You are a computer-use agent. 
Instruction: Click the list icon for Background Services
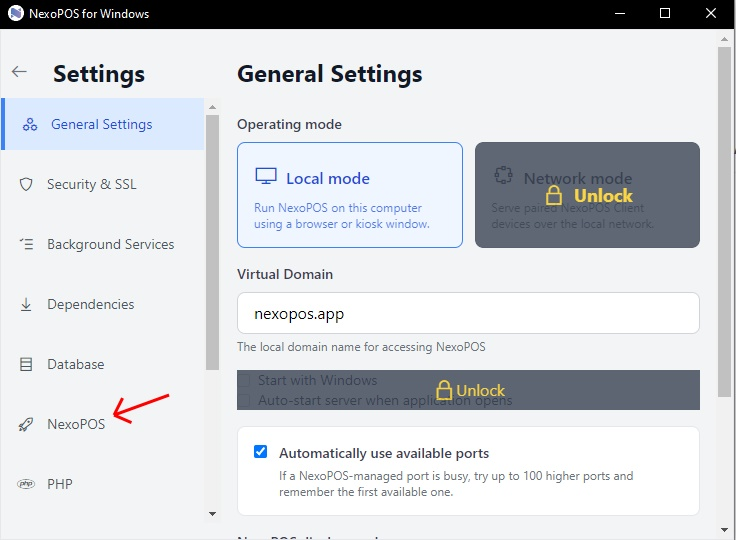point(26,244)
